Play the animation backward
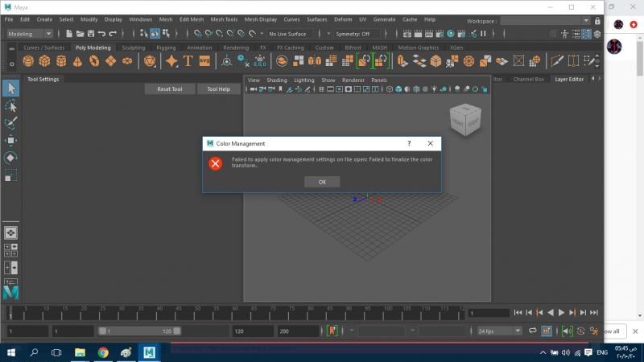 coord(551,313)
